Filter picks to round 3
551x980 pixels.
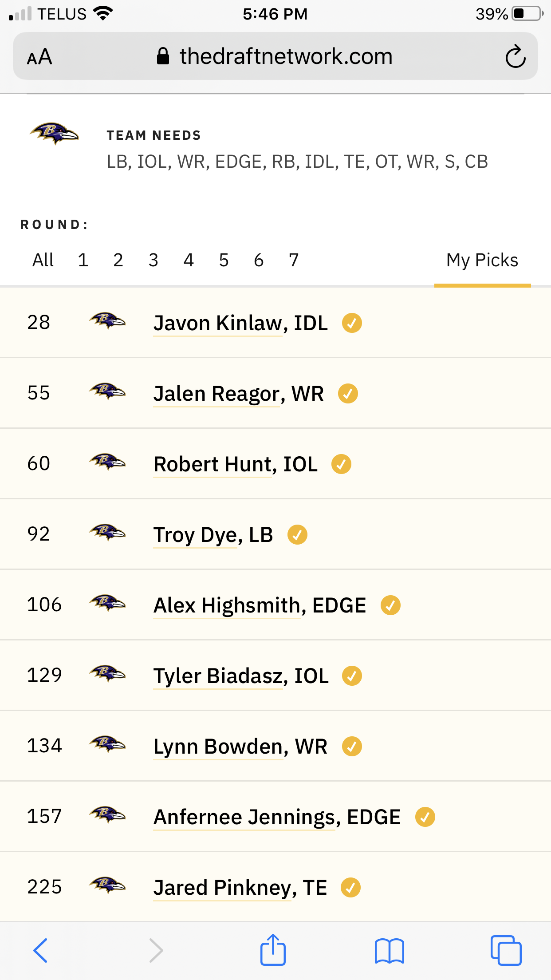pos(153,260)
